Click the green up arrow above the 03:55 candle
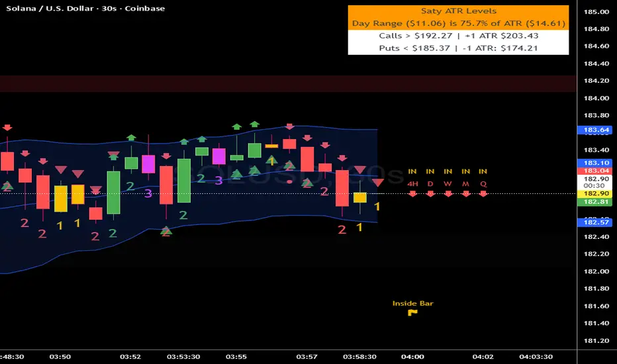Screen dimensions: 617x364 click(236, 126)
